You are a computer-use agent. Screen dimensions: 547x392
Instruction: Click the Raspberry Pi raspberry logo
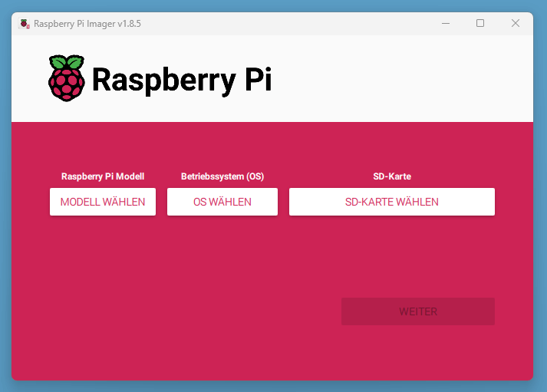click(66, 78)
